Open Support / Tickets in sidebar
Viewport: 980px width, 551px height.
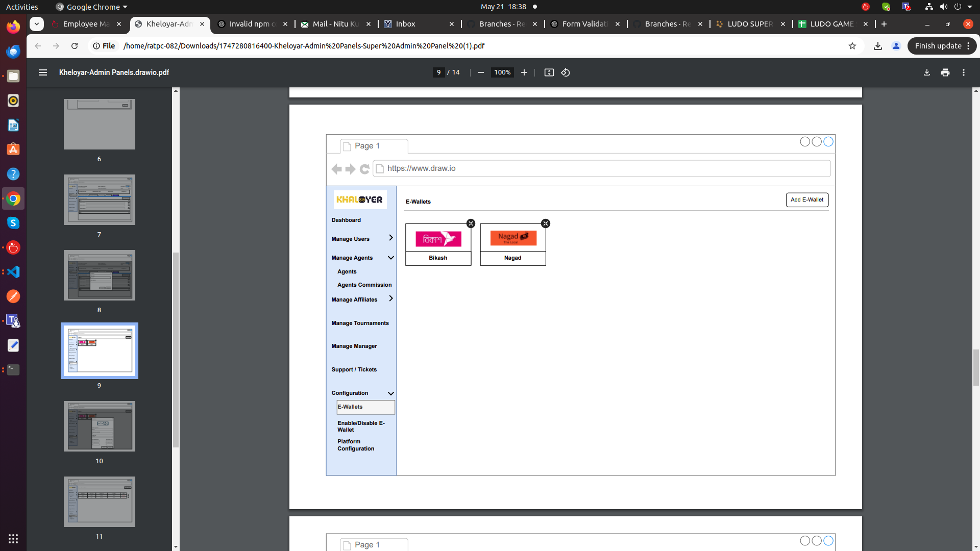pyautogui.click(x=354, y=369)
